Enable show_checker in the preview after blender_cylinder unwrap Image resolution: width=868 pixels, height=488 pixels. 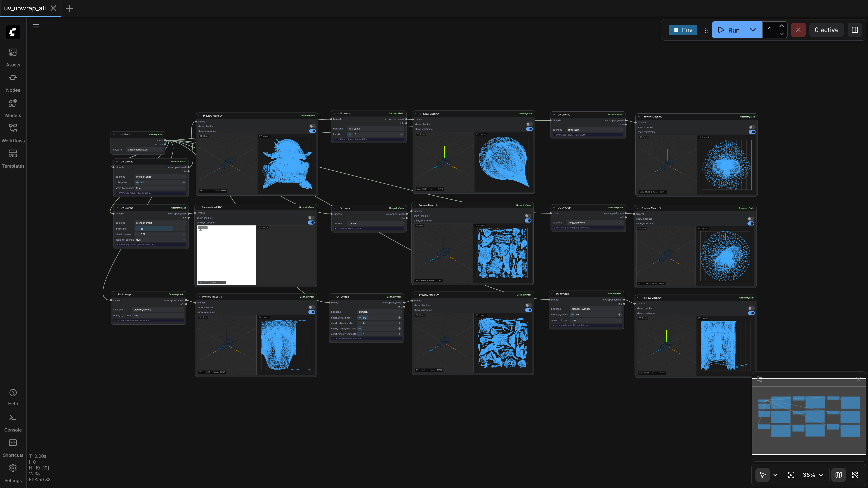point(751,308)
